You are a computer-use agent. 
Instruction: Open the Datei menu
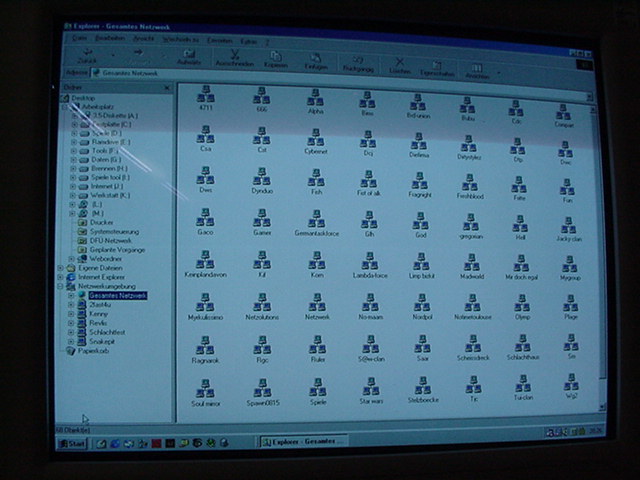(79, 38)
